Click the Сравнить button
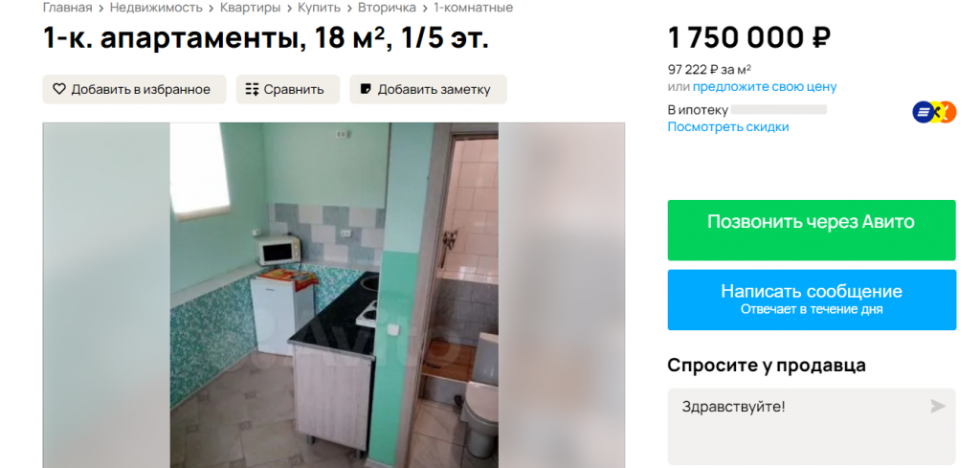Screen dimensions: 980x468 tap(287, 89)
